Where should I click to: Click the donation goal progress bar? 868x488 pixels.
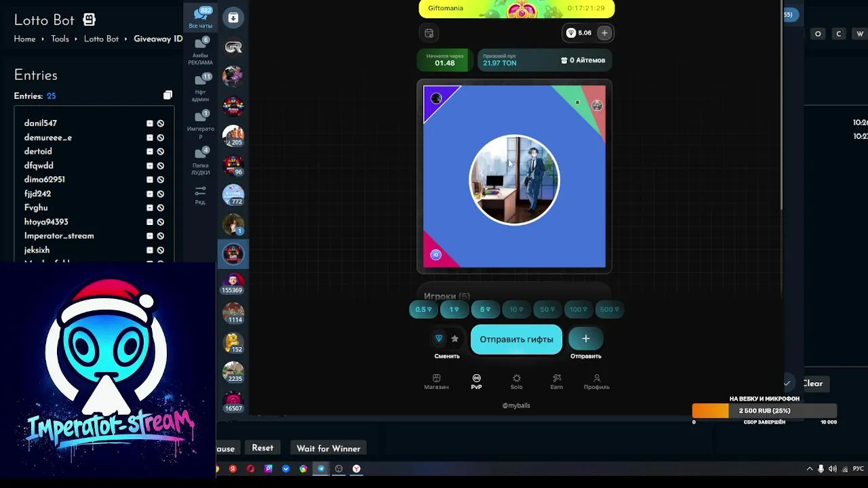pos(764,411)
